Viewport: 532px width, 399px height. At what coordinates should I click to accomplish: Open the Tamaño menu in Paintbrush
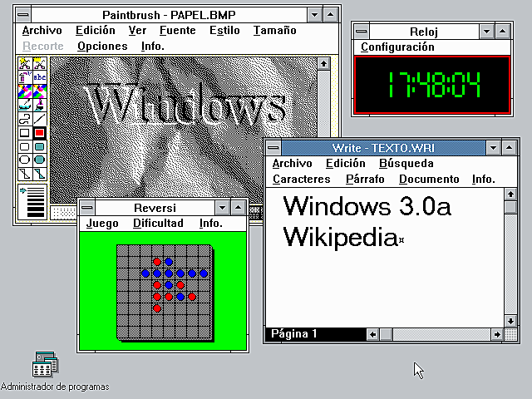(275, 31)
